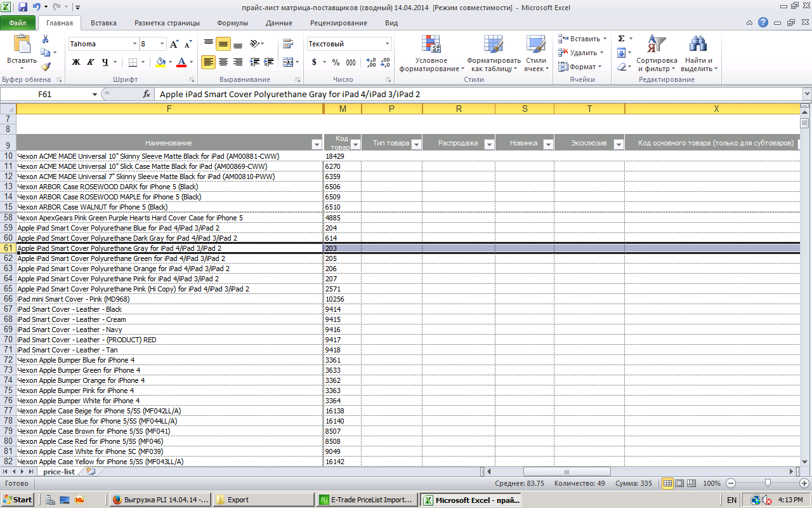Viewport: 812px width, 508px height.
Task: Toggle top vertical alignment
Action: click(208, 44)
